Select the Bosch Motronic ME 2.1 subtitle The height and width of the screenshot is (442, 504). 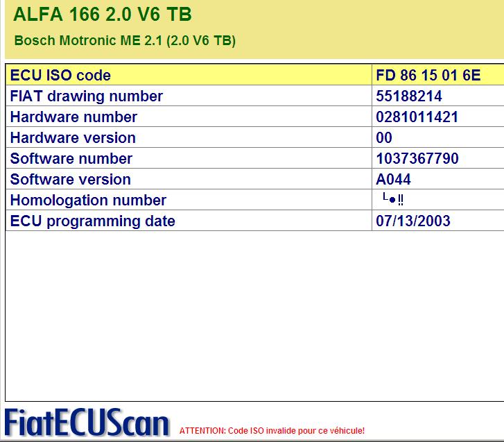(x=125, y=41)
